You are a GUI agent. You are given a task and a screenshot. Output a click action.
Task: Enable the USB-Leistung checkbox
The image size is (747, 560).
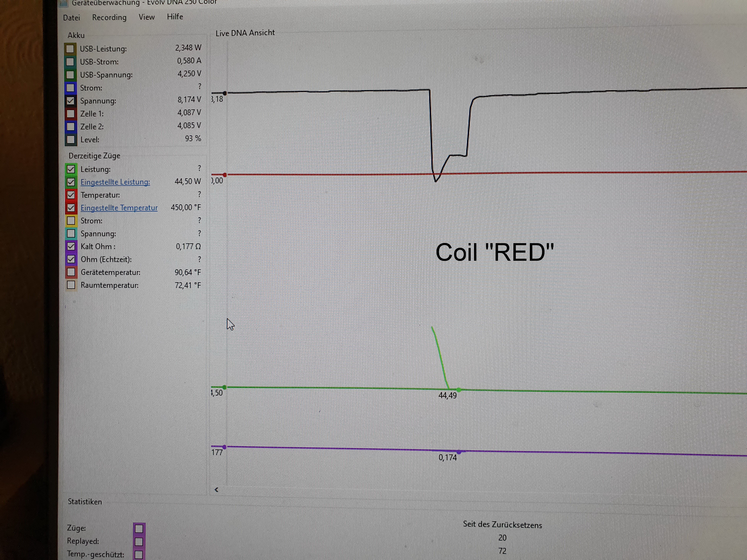(70, 49)
